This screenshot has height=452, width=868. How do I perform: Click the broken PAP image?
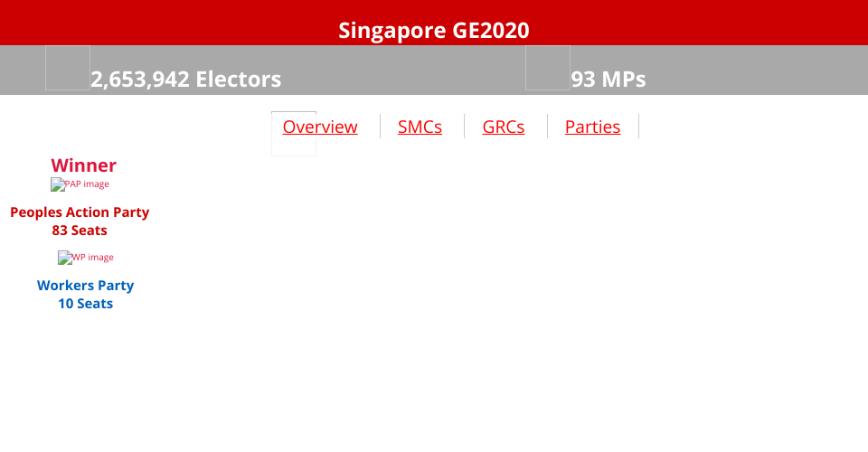80,184
